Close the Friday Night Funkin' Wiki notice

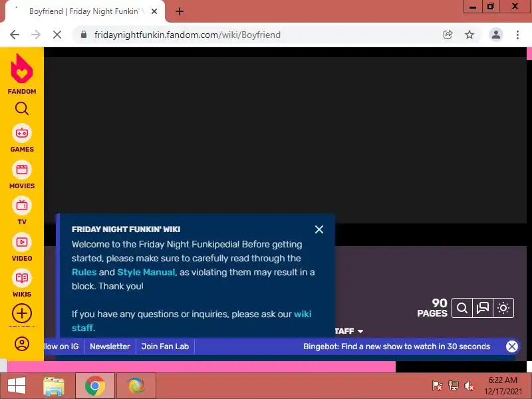tap(319, 229)
